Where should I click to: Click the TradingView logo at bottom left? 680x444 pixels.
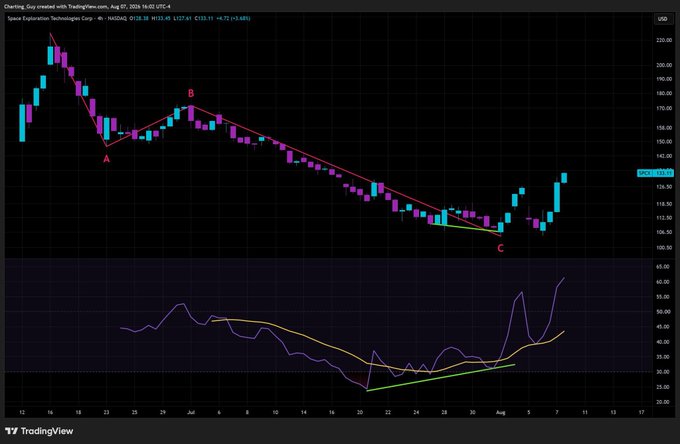click(39, 431)
